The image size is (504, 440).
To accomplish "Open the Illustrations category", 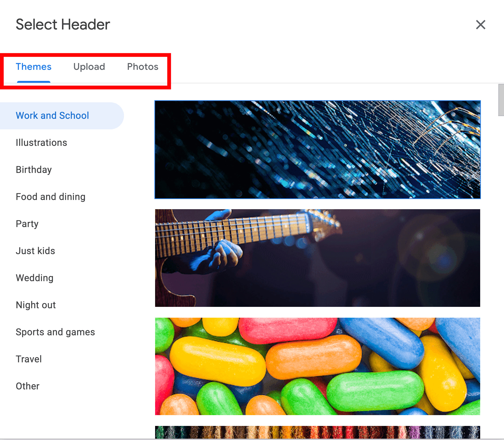I will (41, 142).
